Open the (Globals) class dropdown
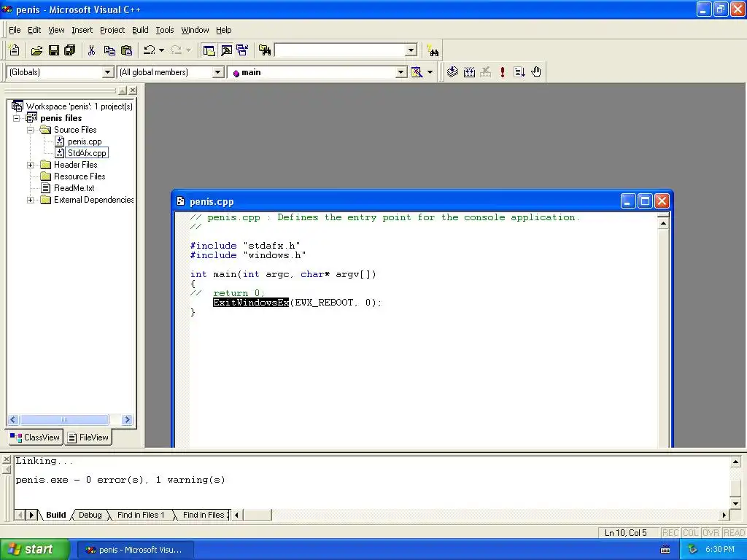Screen dimensions: 747x560 pyautogui.click(x=108, y=72)
